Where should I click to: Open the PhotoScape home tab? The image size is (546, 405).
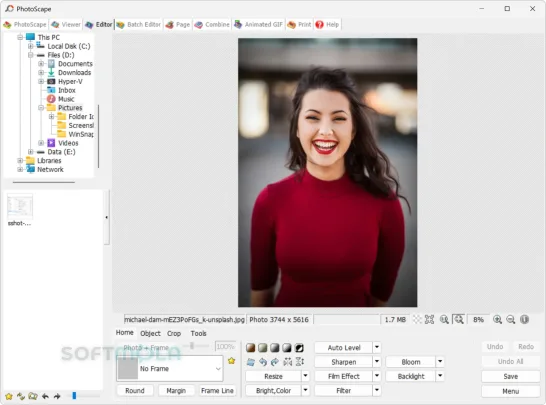tap(25, 24)
